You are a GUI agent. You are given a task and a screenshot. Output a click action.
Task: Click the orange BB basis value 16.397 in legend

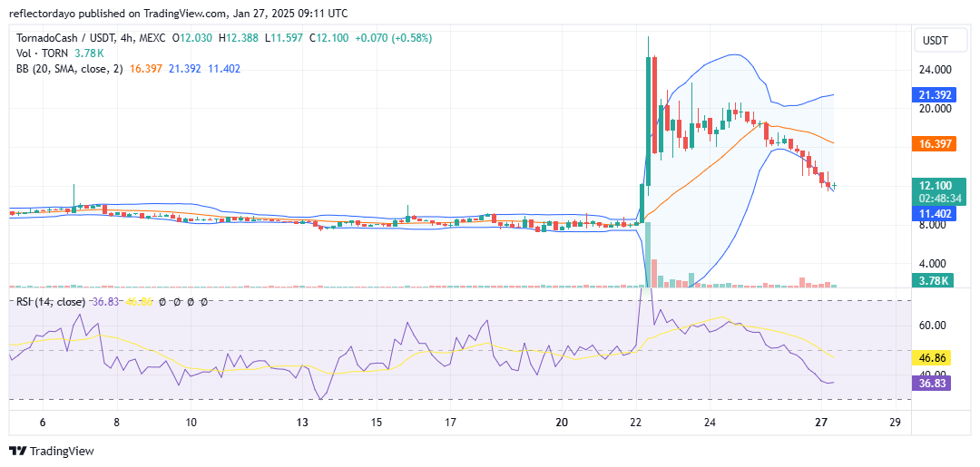pos(145,69)
